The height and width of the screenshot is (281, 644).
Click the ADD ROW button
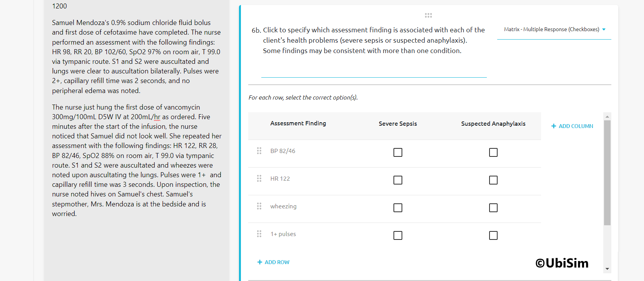[273, 262]
